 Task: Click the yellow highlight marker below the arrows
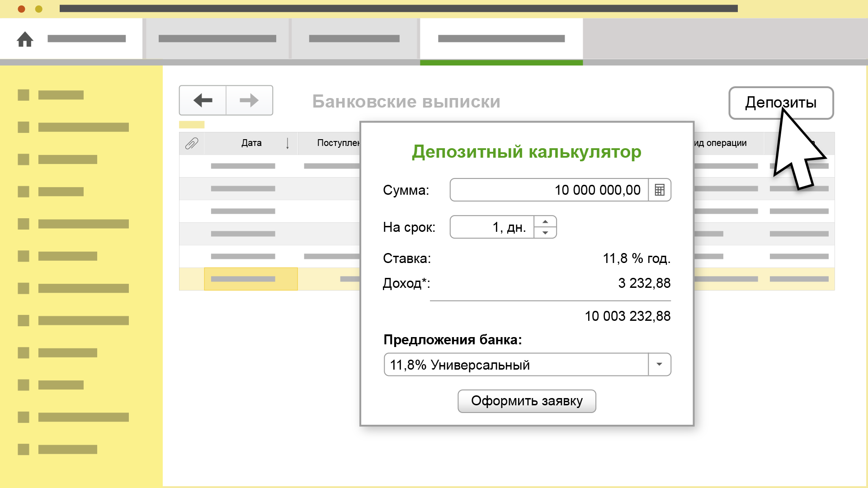pos(192,124)
